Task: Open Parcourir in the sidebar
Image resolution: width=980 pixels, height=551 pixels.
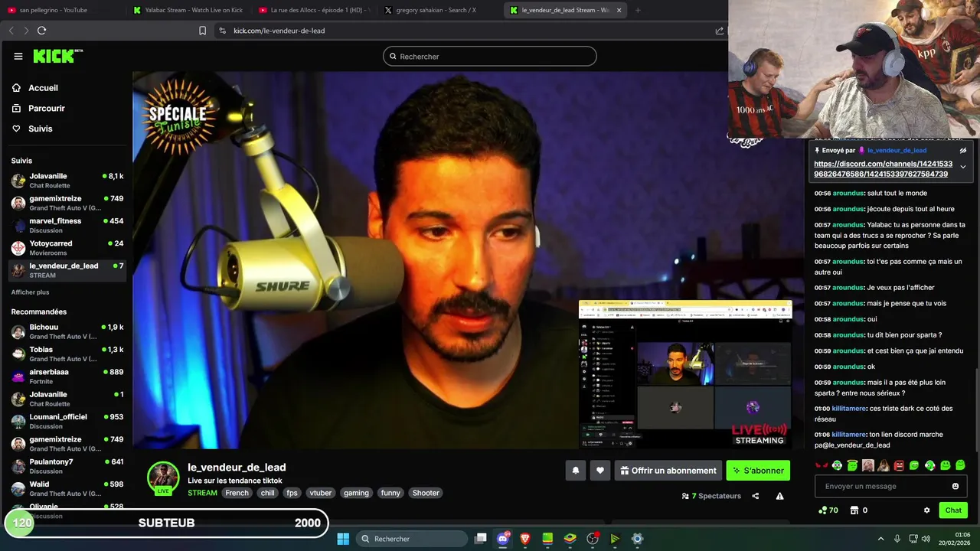Action: tap(47, 109)
